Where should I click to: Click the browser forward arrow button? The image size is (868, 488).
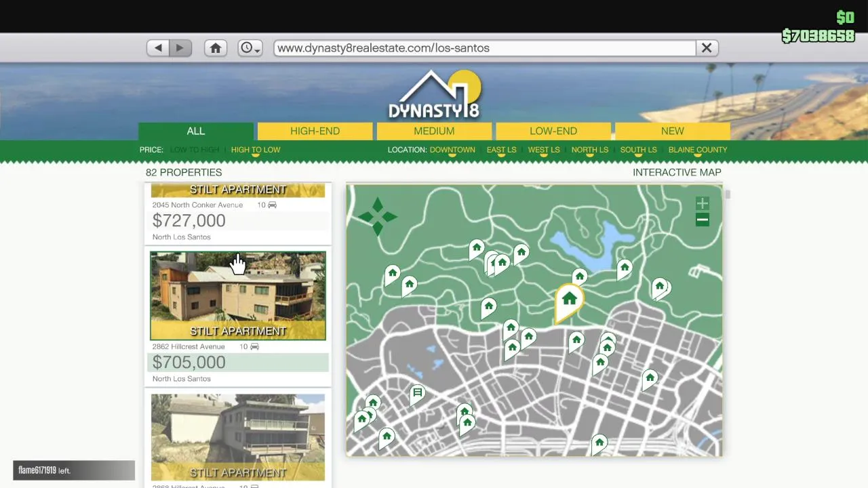pyautogui.click(x=180, y=48)
